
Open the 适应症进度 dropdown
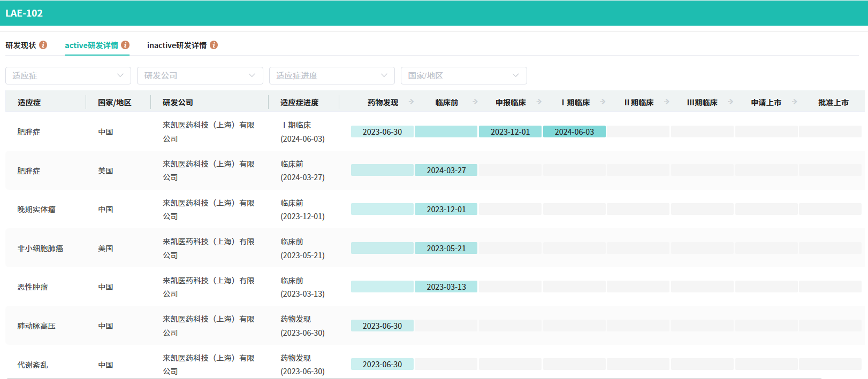[332, 75]
